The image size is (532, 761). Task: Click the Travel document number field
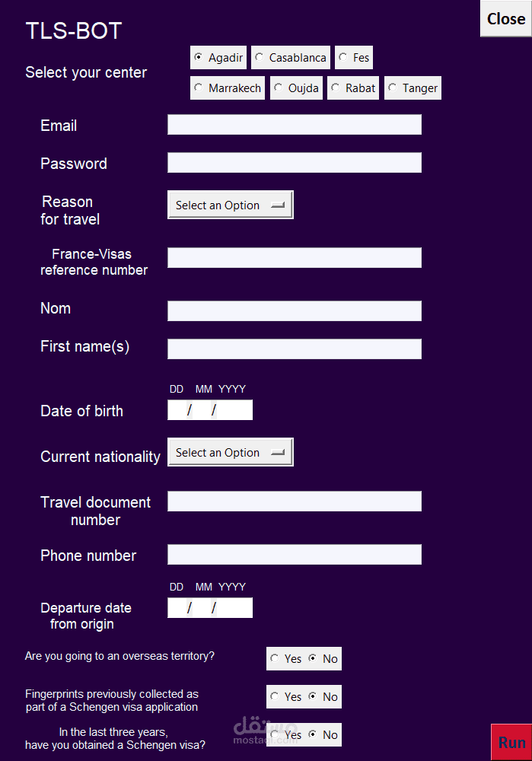[294, 501]
